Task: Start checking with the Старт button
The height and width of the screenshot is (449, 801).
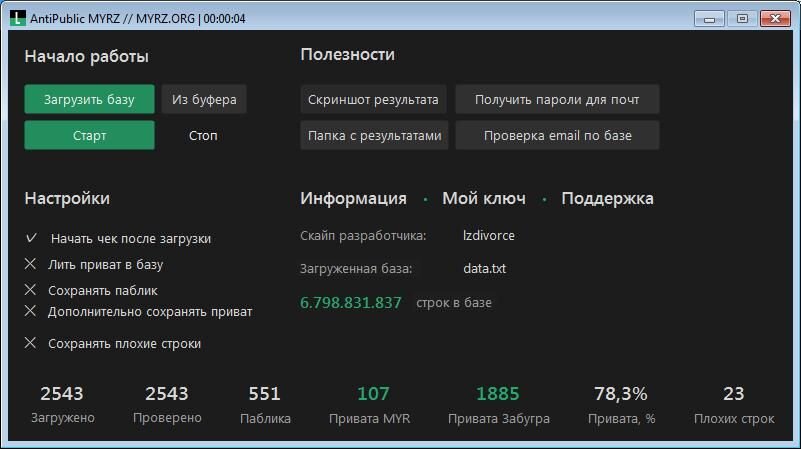Action: click(89, 135)
